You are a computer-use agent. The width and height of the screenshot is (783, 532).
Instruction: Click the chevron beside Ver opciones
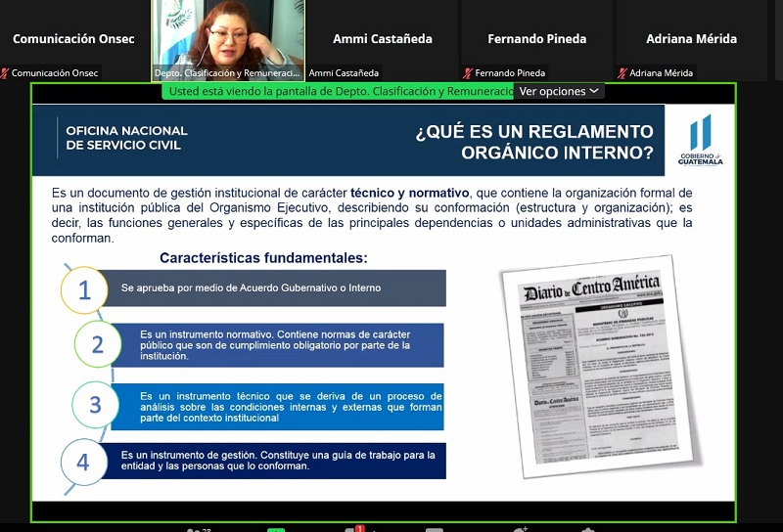point(594,91)
